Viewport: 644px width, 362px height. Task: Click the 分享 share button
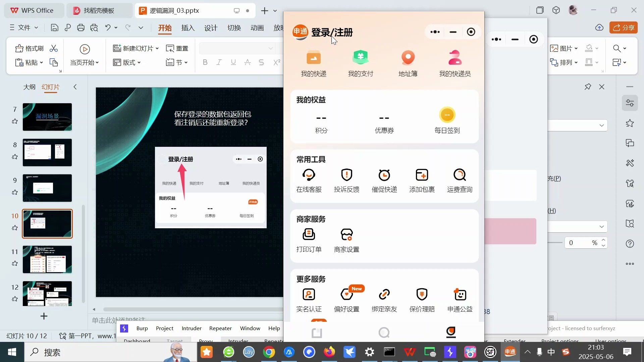[624, 27]
